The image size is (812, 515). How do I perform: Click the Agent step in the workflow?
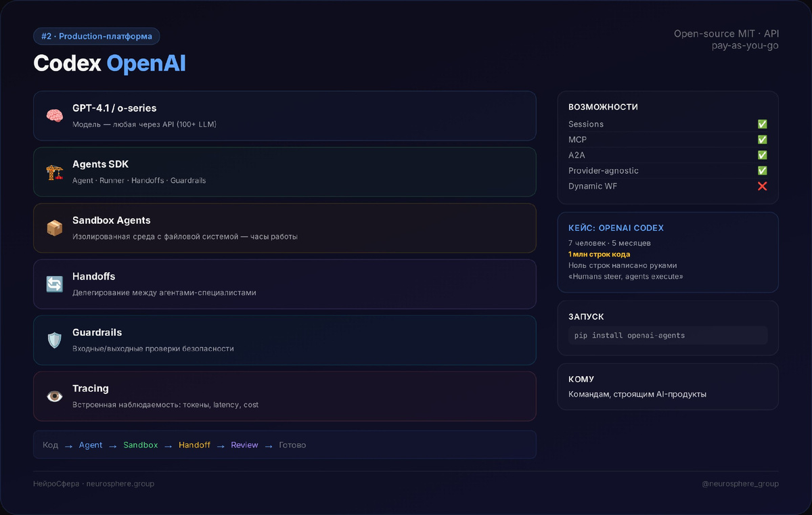coord(91,445)
